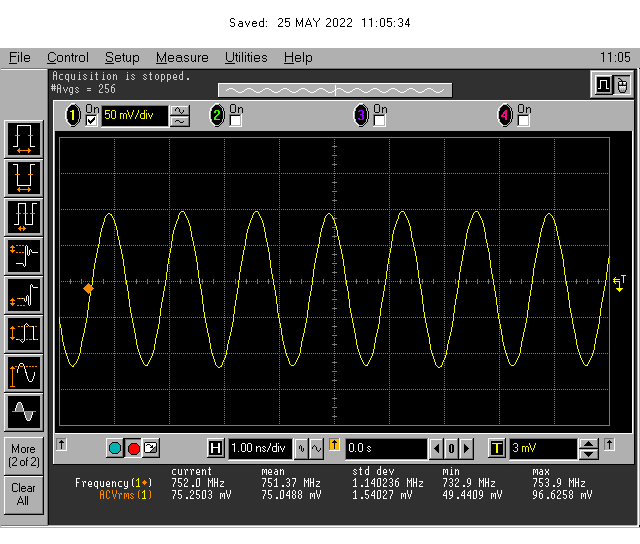Choose the preshoot measurement icon
The height and width of the screenshot is (544, 640).
[23, 295]
